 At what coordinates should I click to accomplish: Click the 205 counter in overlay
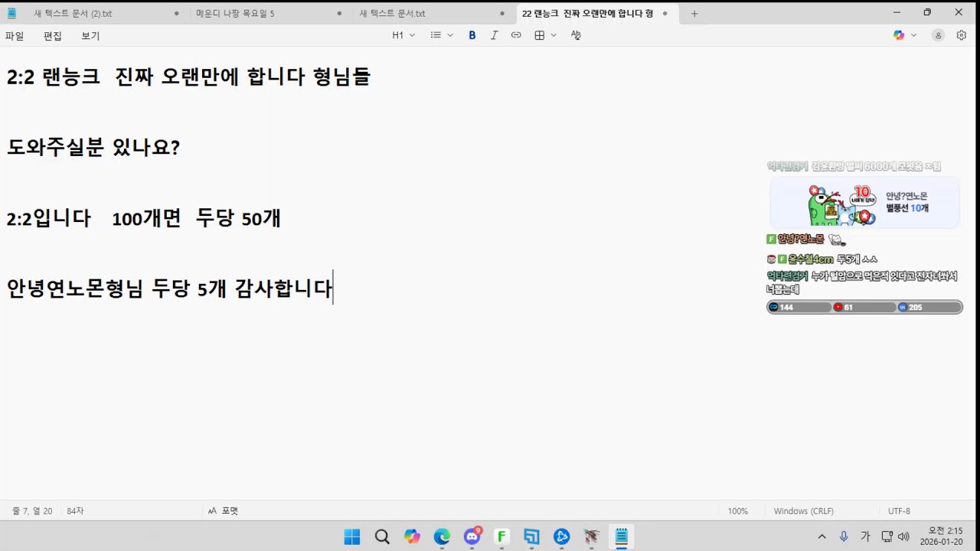[x=929, y=307]
